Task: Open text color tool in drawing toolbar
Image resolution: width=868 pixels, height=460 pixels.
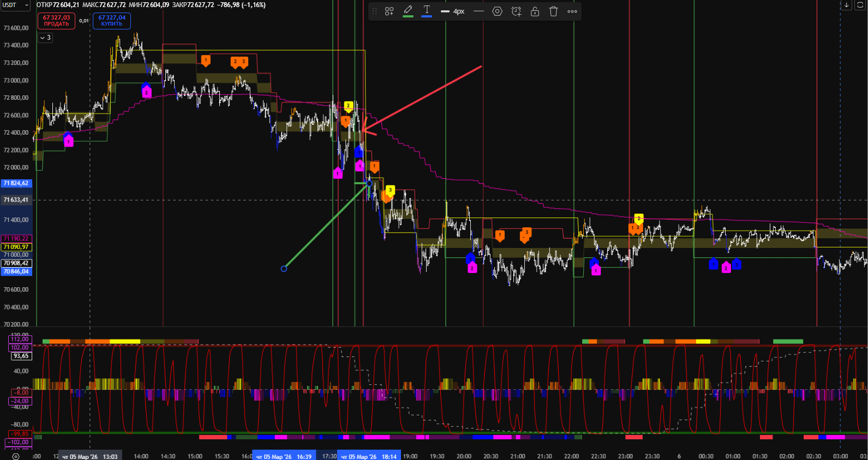Action: coord(427,11)
